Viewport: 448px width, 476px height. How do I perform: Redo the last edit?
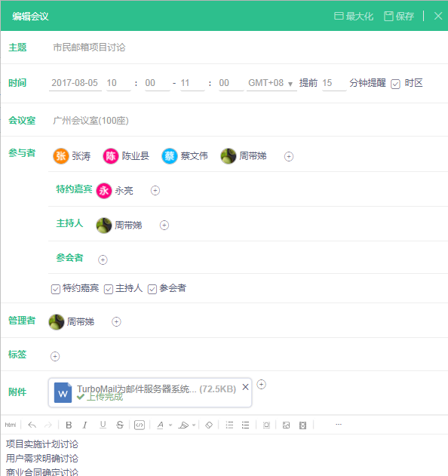tap(48, 425)
